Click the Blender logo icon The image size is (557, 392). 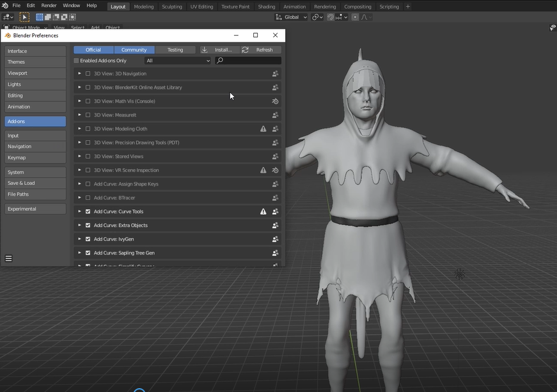coord(6,5)
